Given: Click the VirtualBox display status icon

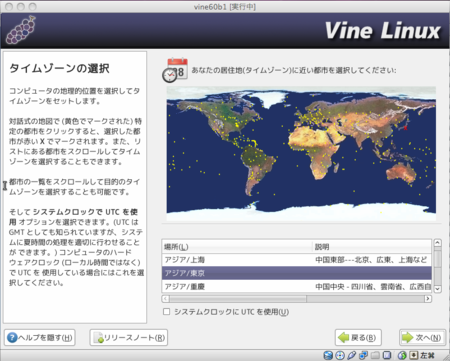Looking at the screenshot, I should point(387,355).
